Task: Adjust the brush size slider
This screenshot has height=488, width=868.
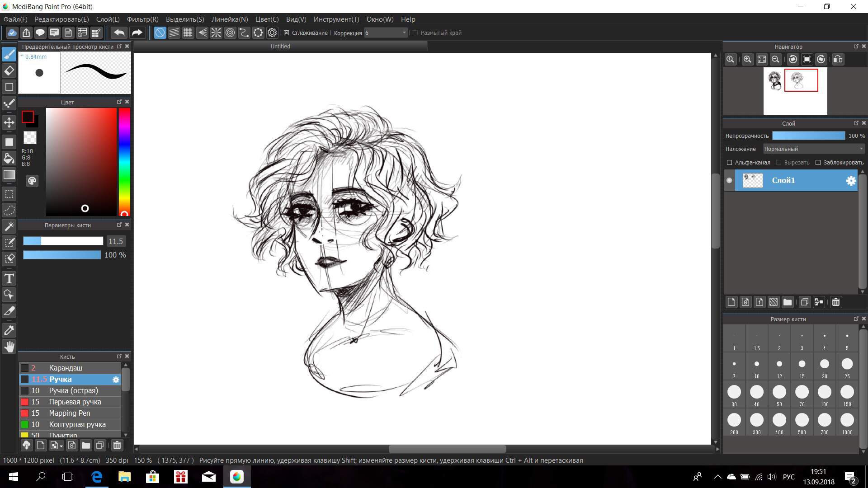Action: pyautogui.click(x=63, y=241)
